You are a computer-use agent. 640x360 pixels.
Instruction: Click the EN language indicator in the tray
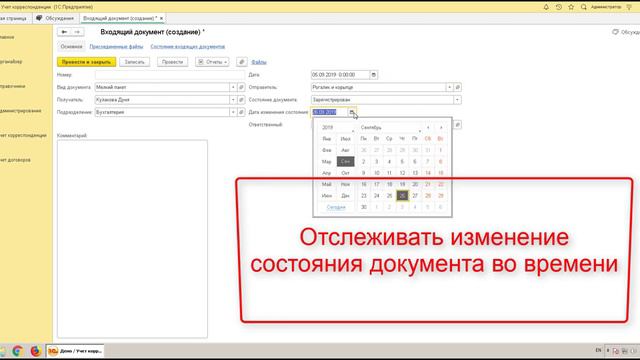tap(598, 350)
